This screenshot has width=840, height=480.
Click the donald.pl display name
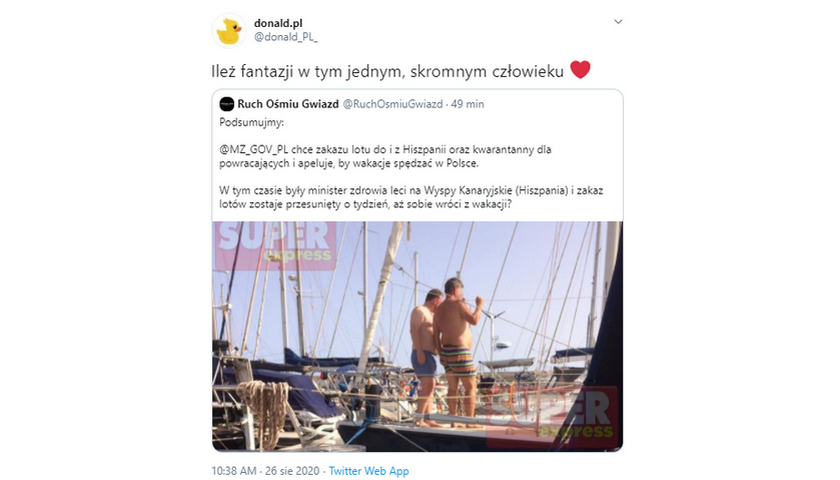click(278, 23)
